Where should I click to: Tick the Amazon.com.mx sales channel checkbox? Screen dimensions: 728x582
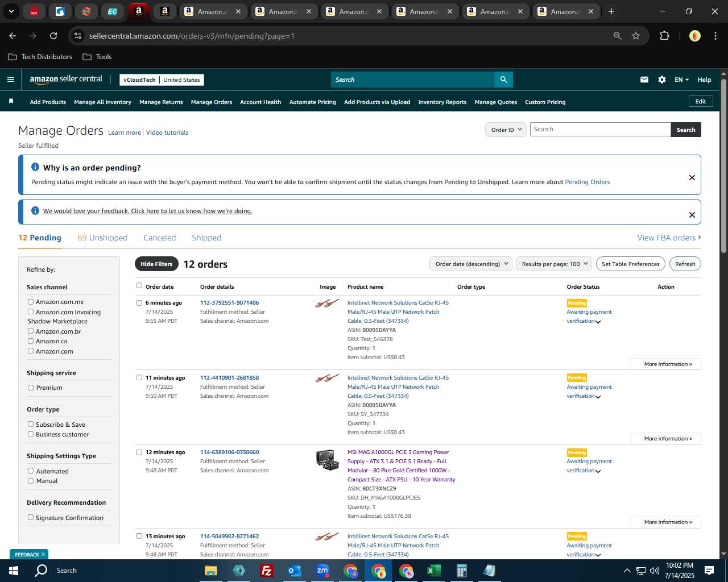(31, 302)
